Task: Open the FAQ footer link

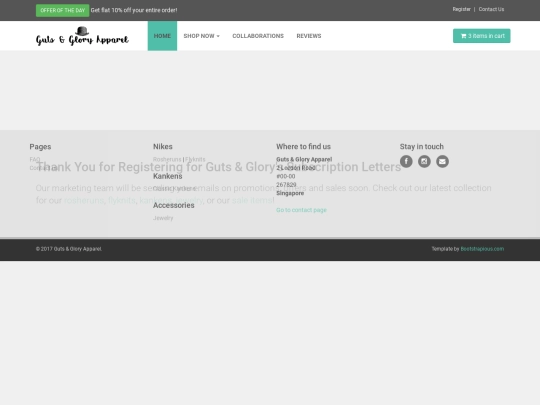Action: (35, 159)
